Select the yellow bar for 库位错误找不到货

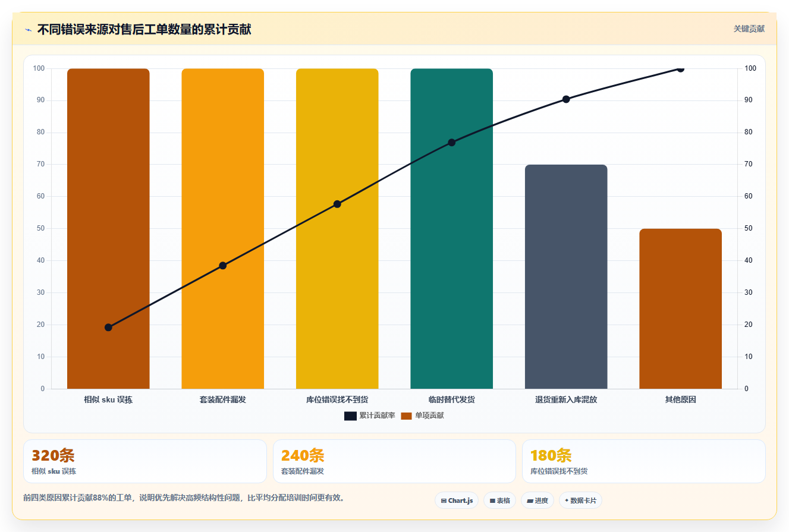337,229
